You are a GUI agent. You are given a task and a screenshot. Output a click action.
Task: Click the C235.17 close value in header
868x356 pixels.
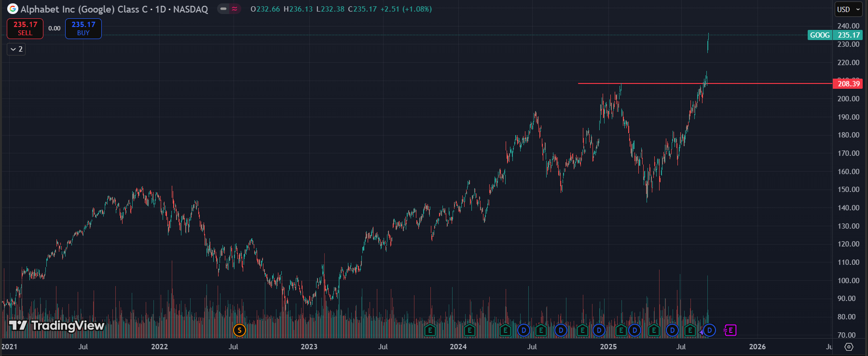(362, 9)
